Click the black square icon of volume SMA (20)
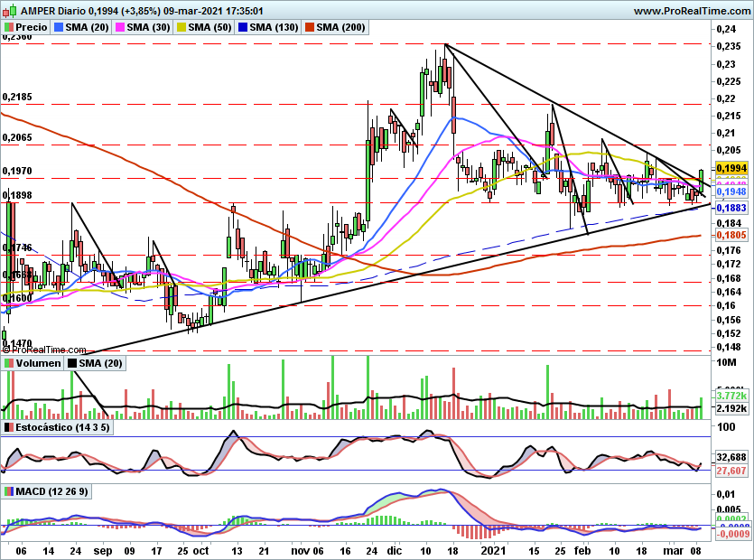The width and height of the screenshot is (754, 560). tap(71, 363)
